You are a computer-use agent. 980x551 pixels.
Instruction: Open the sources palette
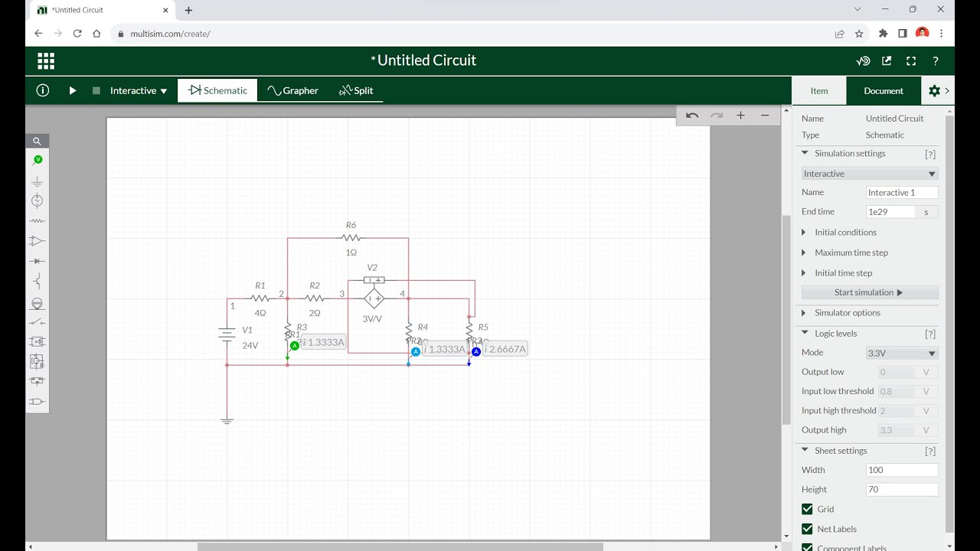click(37, 201)
